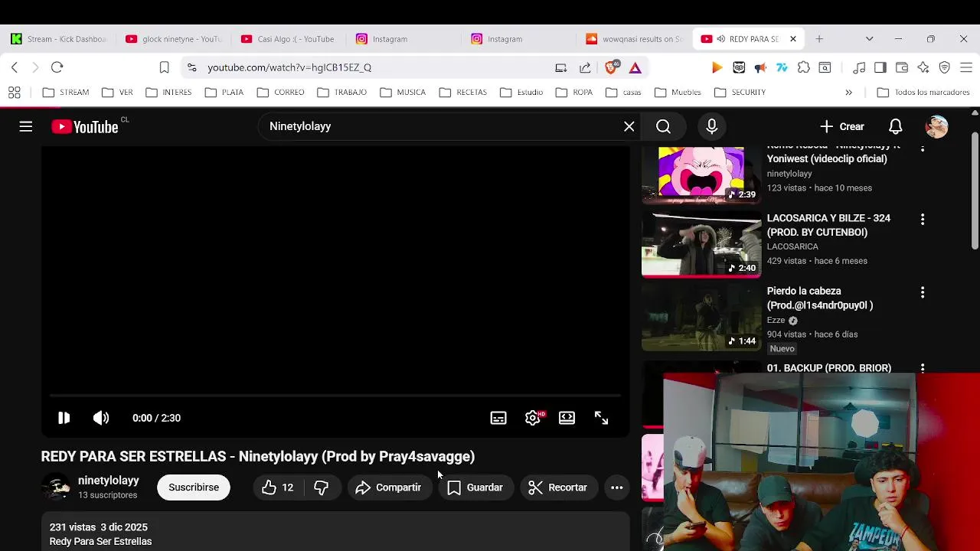The image size is (980, 551).
Task: Enter fullscreen video mode
Action: click(x=601, y=418)
